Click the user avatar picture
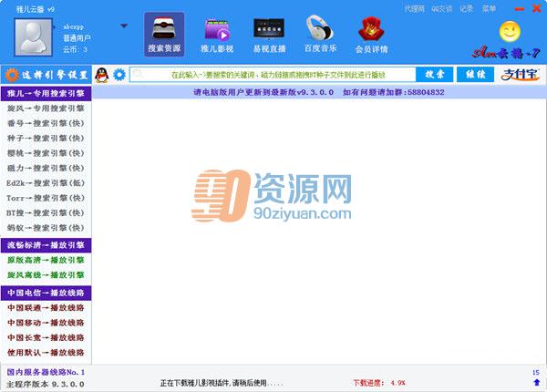 pyautogui.click(x=33, y=37)
